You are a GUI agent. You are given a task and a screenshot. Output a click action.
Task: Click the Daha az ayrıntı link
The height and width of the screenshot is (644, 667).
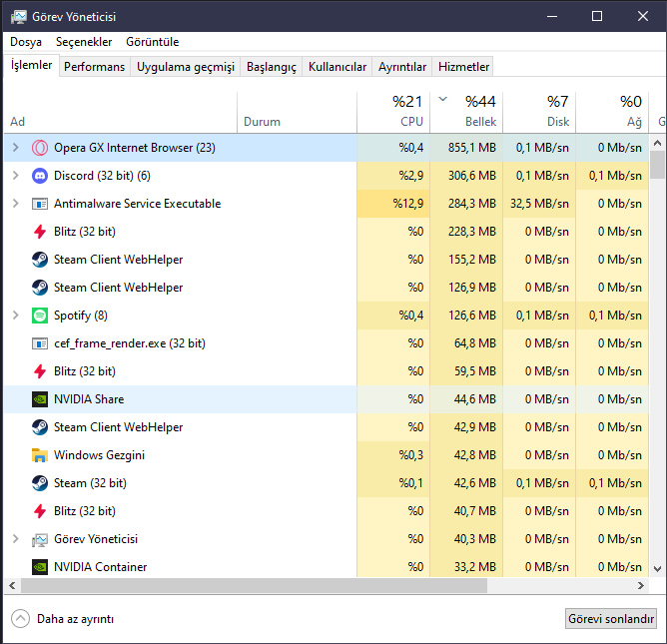pyautogui.click(x=75, y=619)
